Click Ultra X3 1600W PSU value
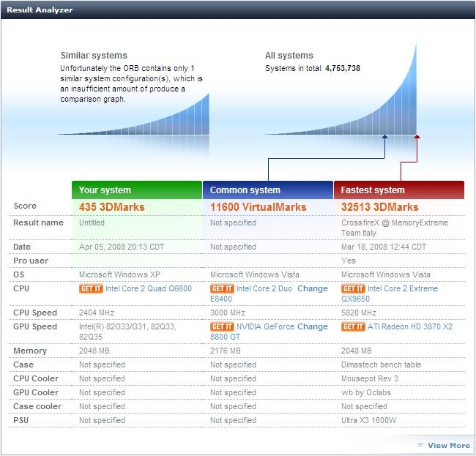Image resolution: width=476 pixels, height=456 pixels. (369, 421)
